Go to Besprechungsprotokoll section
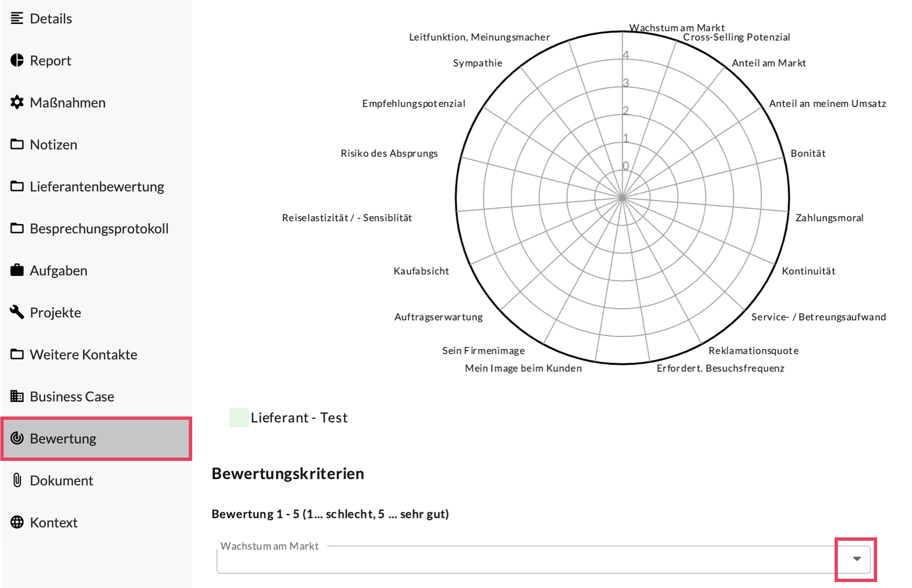Viewport: 912px width, 588px height. tap(99, 229)
